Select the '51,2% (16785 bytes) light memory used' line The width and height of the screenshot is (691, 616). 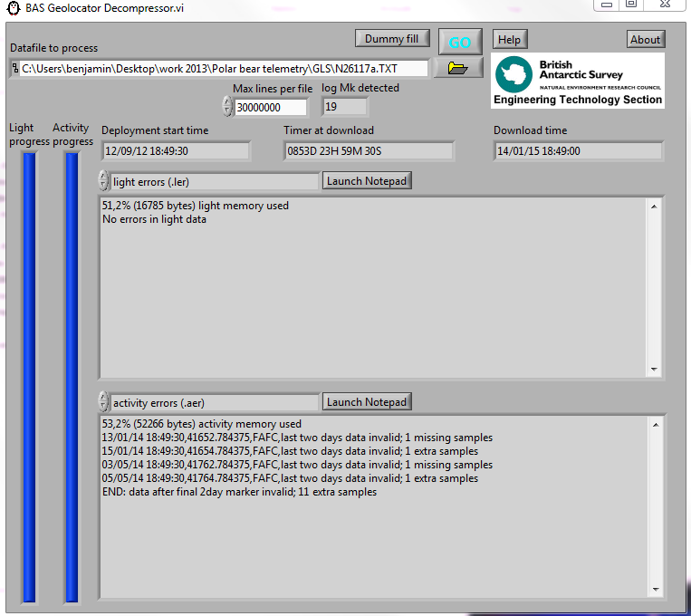(196, 206)
